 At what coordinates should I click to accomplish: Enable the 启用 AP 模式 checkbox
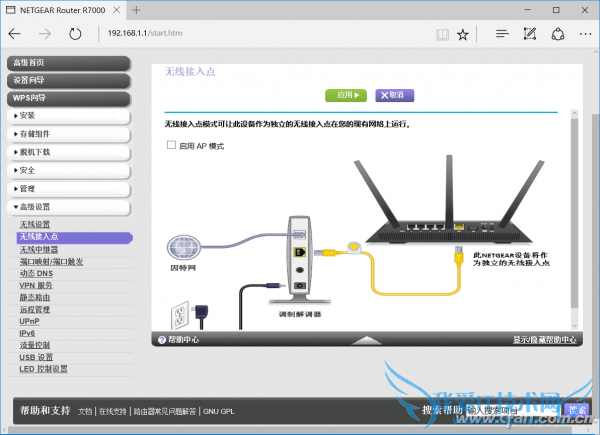(x=171, y=145)
